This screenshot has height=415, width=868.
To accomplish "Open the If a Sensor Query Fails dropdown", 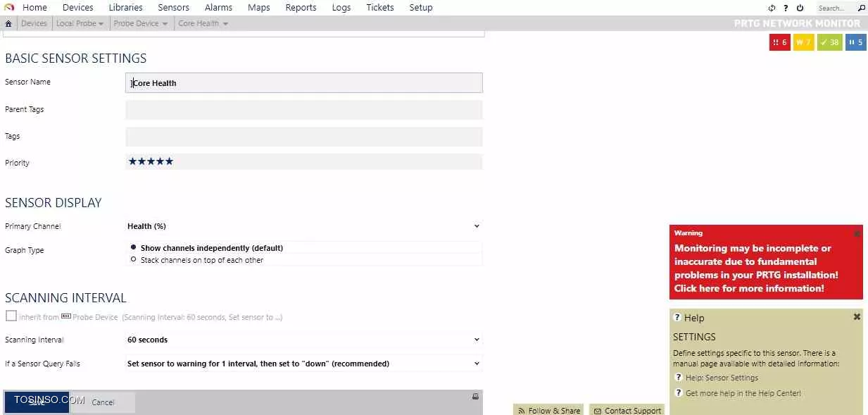I will tap(303, 364).
